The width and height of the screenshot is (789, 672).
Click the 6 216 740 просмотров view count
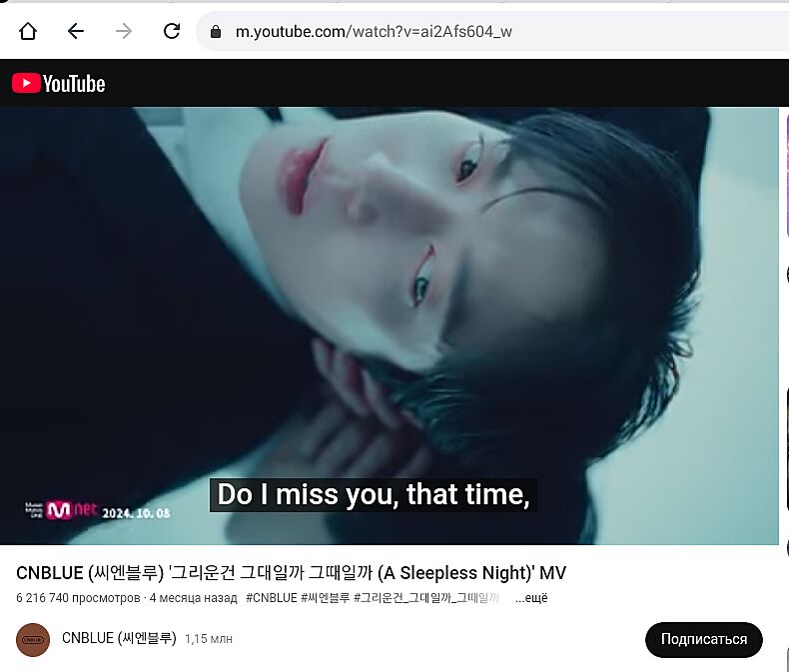78,598
